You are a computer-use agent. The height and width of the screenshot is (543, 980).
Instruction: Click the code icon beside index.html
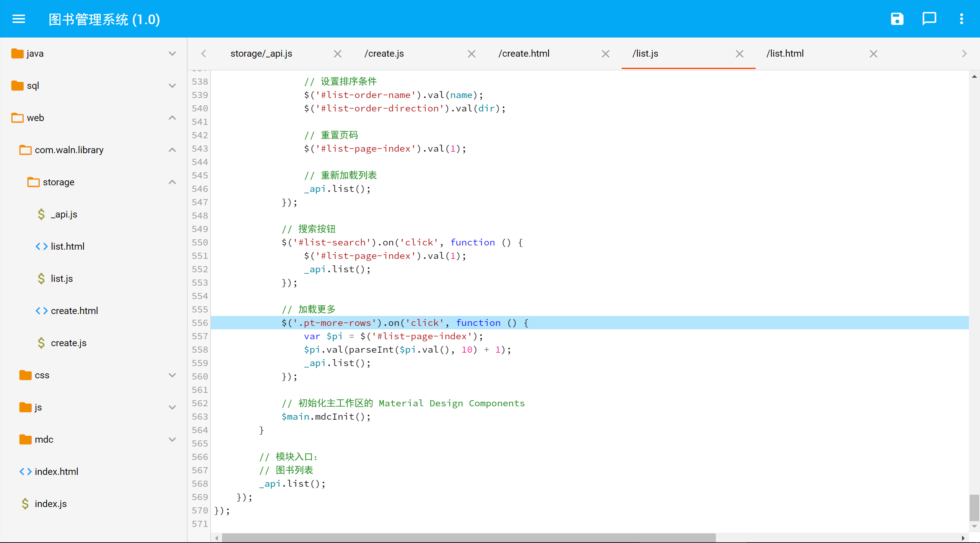tap(25, 472)
